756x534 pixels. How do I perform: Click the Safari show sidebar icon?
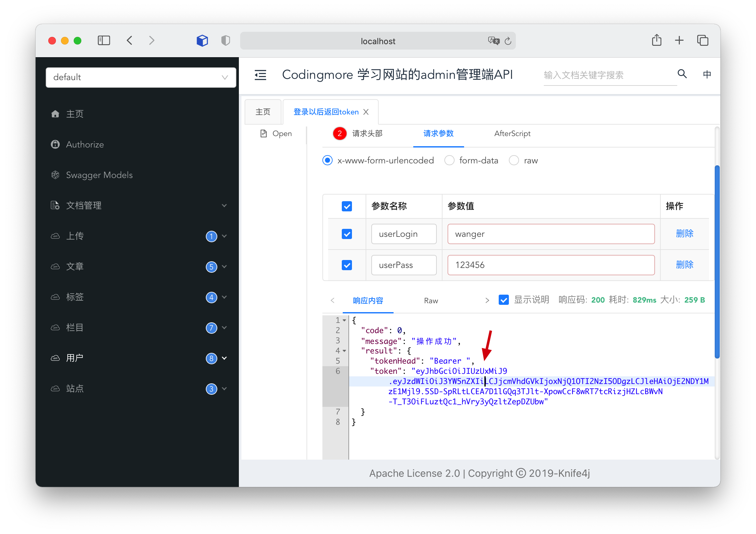tap(104, 40)
